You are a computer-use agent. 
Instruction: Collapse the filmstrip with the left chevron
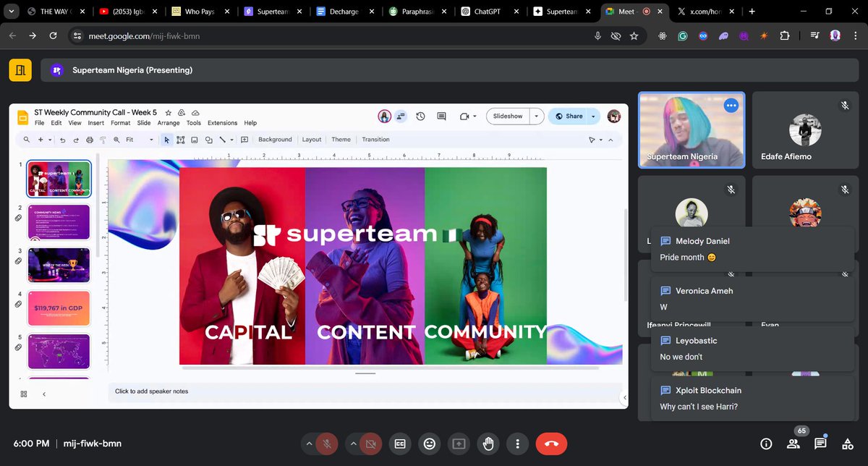[x=43, y=394]
